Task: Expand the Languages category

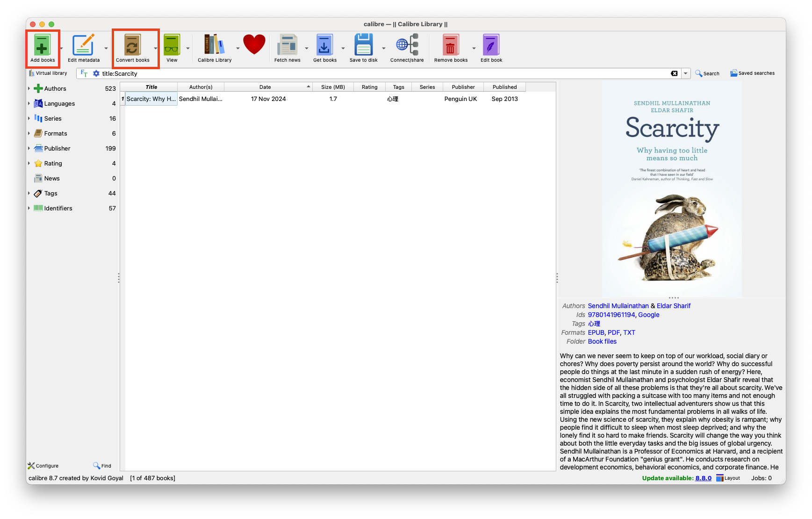Action: (x=29, y=103)
